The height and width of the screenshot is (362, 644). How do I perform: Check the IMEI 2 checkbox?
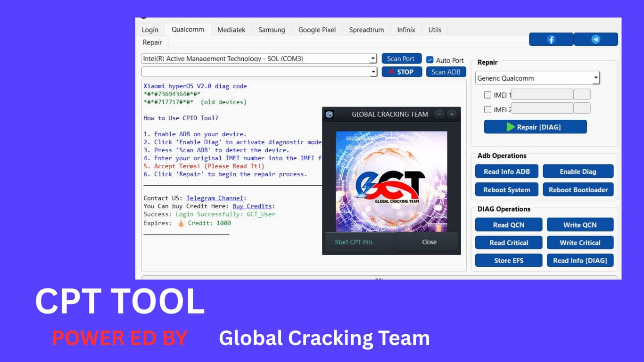pyautogui.click(x=488, y=108)
